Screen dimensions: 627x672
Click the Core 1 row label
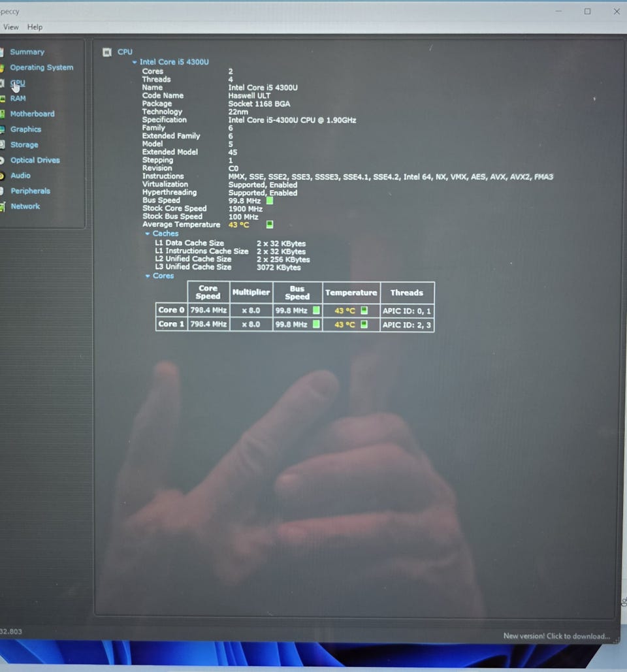171,324
